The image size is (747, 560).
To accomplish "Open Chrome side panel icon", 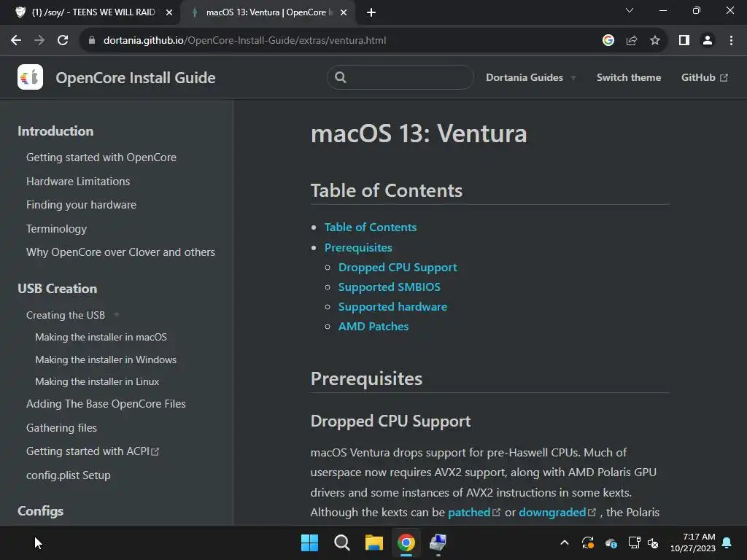I will [684, 40].
